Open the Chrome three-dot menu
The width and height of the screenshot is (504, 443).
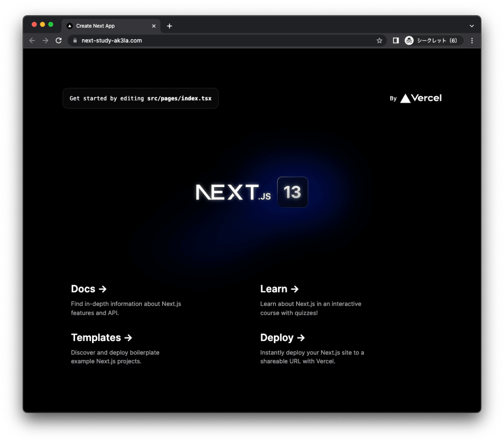click(x=472, y=40)
